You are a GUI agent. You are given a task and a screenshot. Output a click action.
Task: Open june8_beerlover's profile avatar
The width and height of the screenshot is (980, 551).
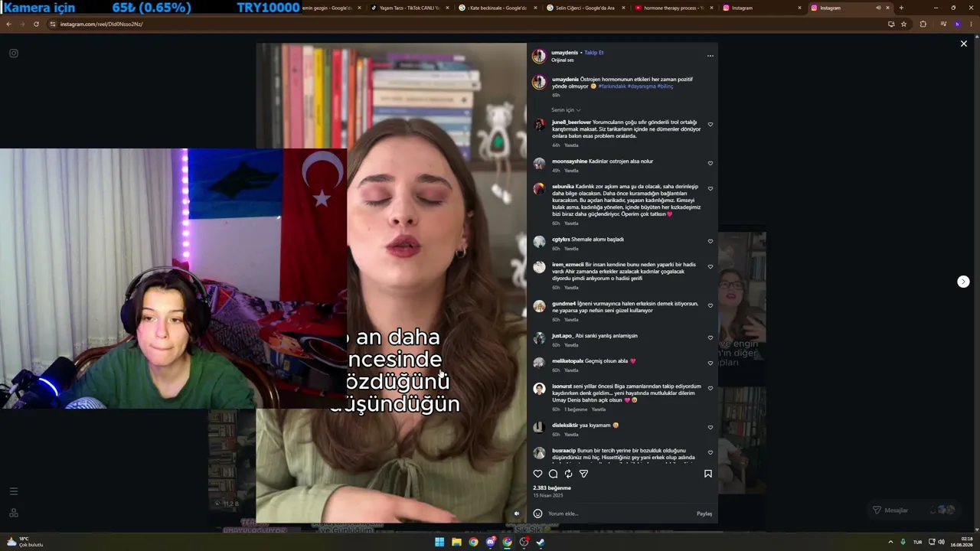coord(539,124)
